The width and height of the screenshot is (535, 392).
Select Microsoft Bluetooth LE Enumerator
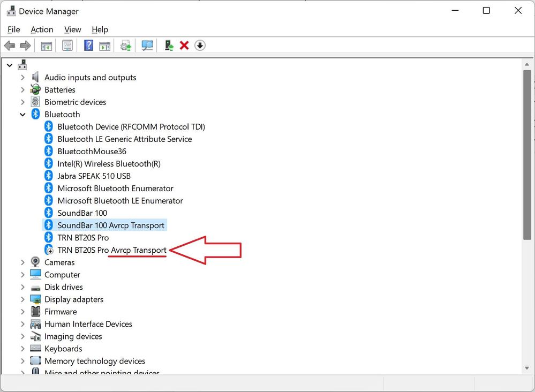point(120,201)
